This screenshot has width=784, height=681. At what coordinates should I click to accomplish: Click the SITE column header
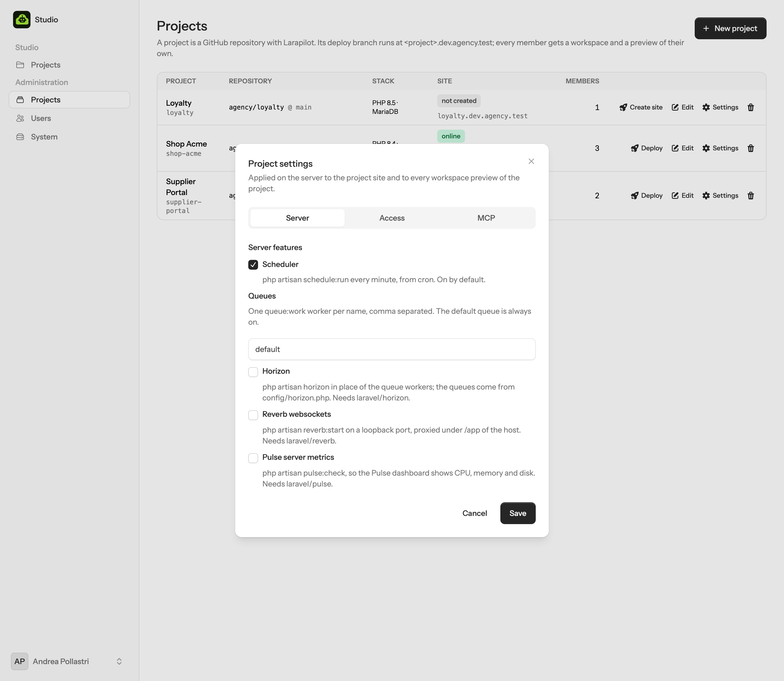445,81
